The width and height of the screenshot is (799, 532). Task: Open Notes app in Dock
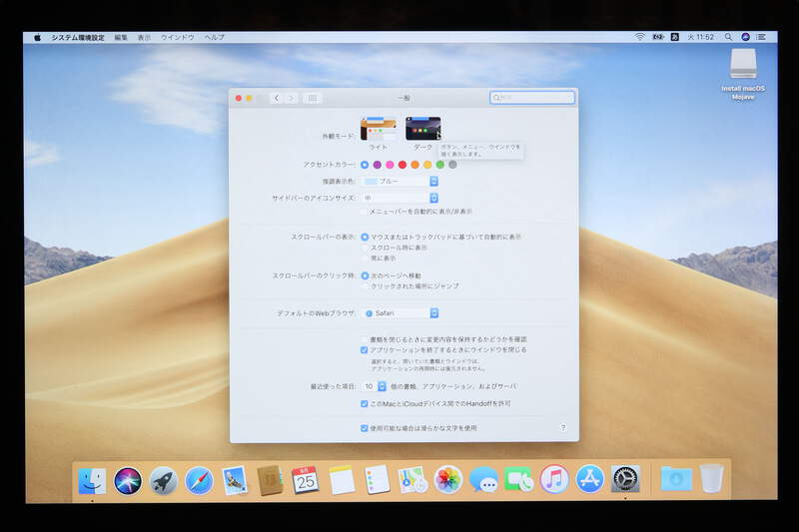(x=341, y=480)
